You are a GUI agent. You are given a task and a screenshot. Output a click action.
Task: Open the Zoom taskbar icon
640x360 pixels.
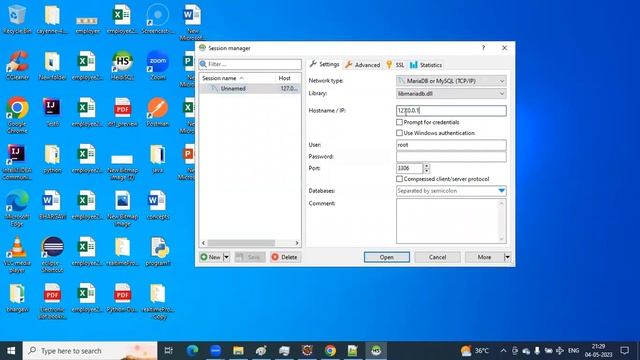[x=216, y=351]
